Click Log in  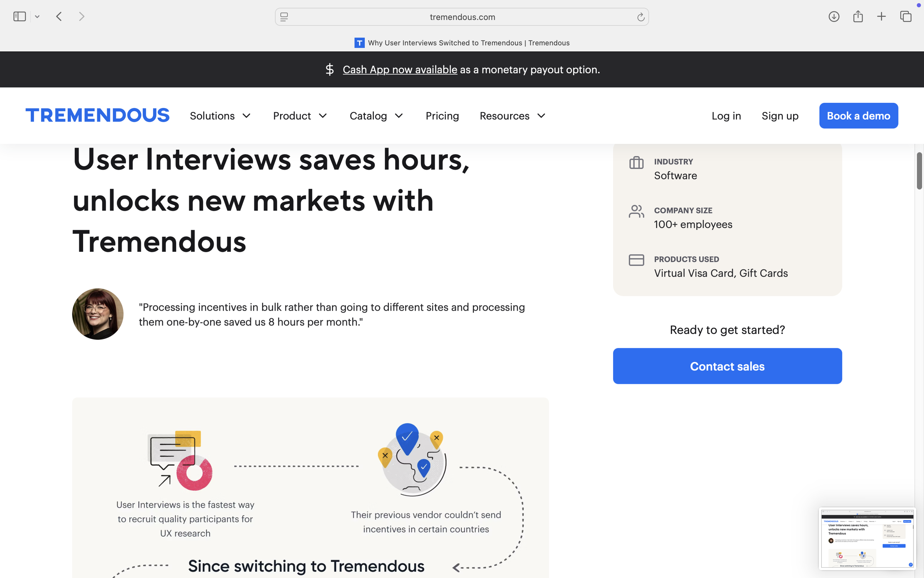pyautogui.click(x=726, y=116)
